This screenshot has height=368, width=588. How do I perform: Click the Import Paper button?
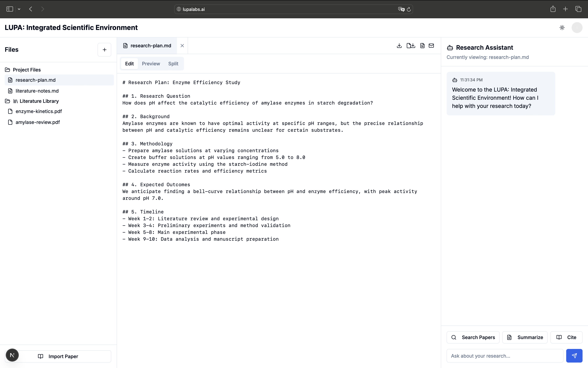tap(58, 356)
